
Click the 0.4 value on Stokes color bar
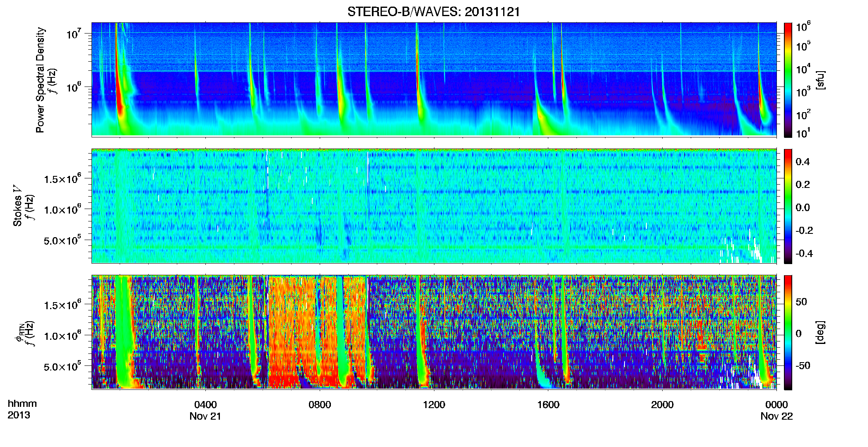click(x=803, y=162)
